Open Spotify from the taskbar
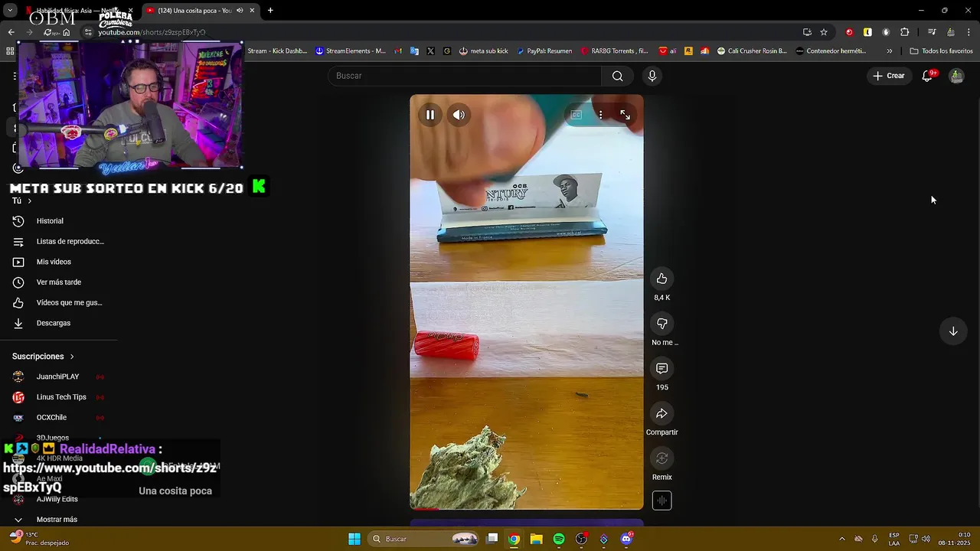This screenshot has height=551, width=980. [559, 539]
